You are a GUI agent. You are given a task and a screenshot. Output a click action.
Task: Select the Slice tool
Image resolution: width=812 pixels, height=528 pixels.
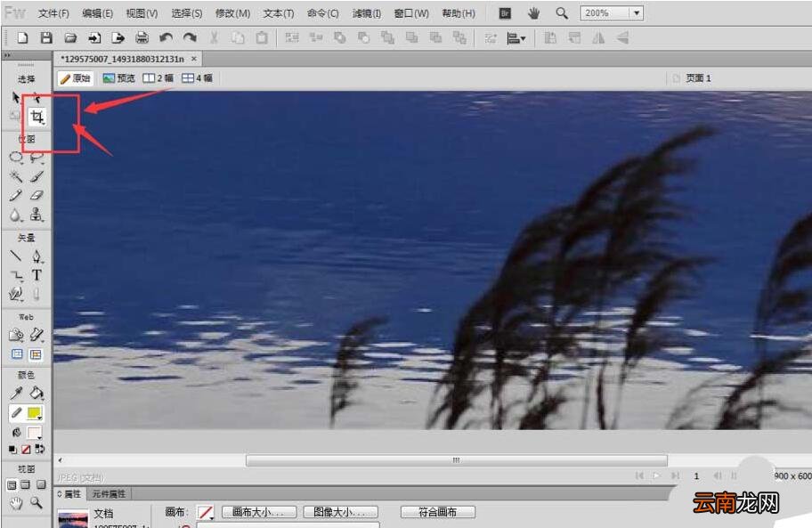click(37, 335)
